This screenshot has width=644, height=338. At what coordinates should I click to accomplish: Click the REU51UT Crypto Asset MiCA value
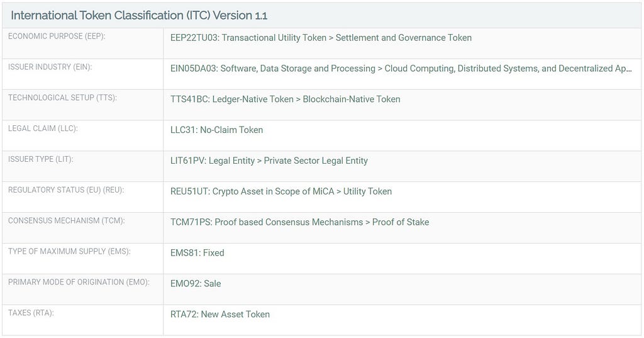point(281,191)
